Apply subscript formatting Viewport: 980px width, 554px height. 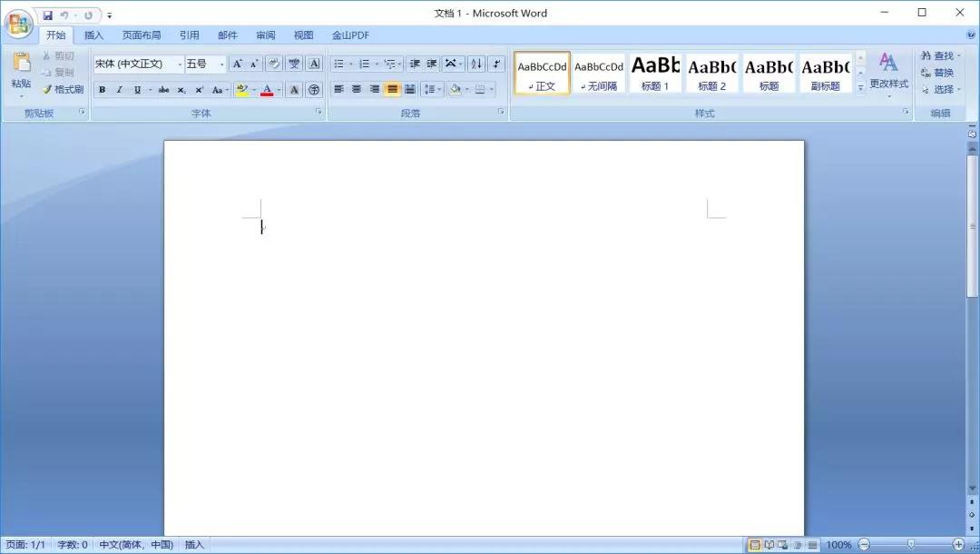pos(180,89)
